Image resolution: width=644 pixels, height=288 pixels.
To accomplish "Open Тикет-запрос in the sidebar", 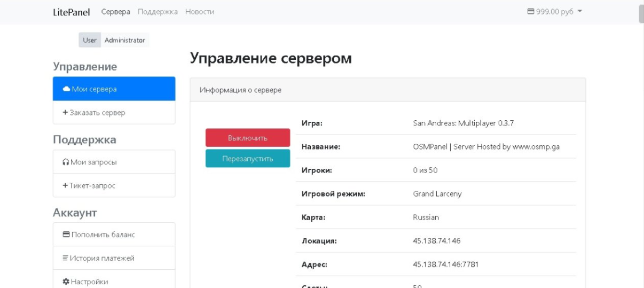I will tap(114, 185).
